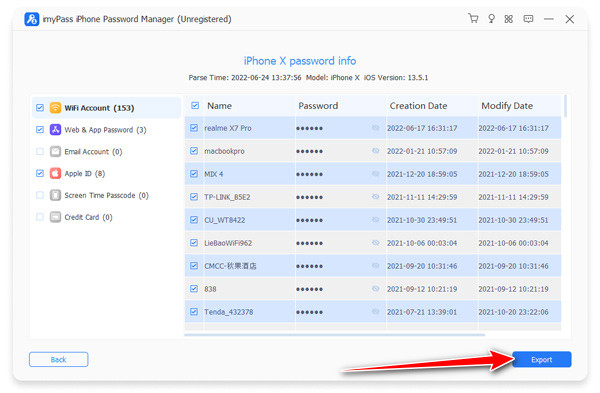Uncheck the Tenda_432378 row checkbox
The image size is (600, 393).
[194, 311]
